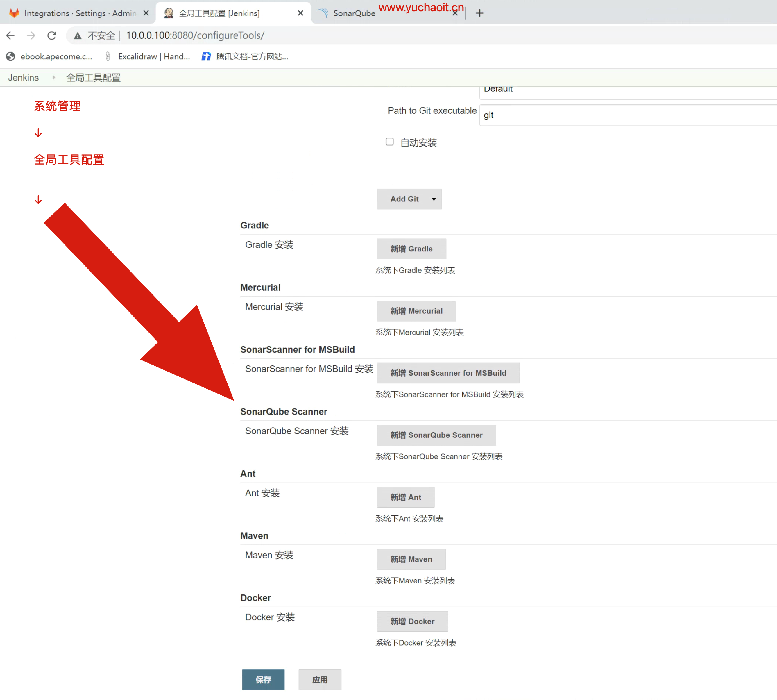Click the not-secure warning triangle icon

78,36
